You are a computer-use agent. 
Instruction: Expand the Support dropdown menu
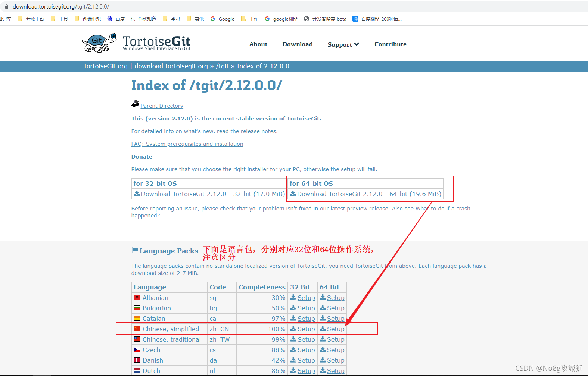tap(343, 44)
